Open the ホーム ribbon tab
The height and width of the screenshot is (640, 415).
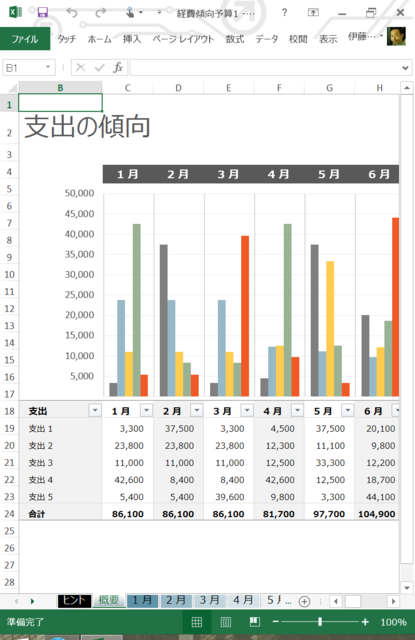point(100,39)
